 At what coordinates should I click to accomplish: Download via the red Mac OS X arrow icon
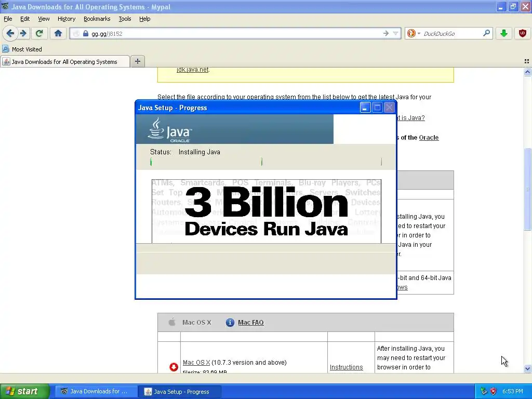[174, 367]
